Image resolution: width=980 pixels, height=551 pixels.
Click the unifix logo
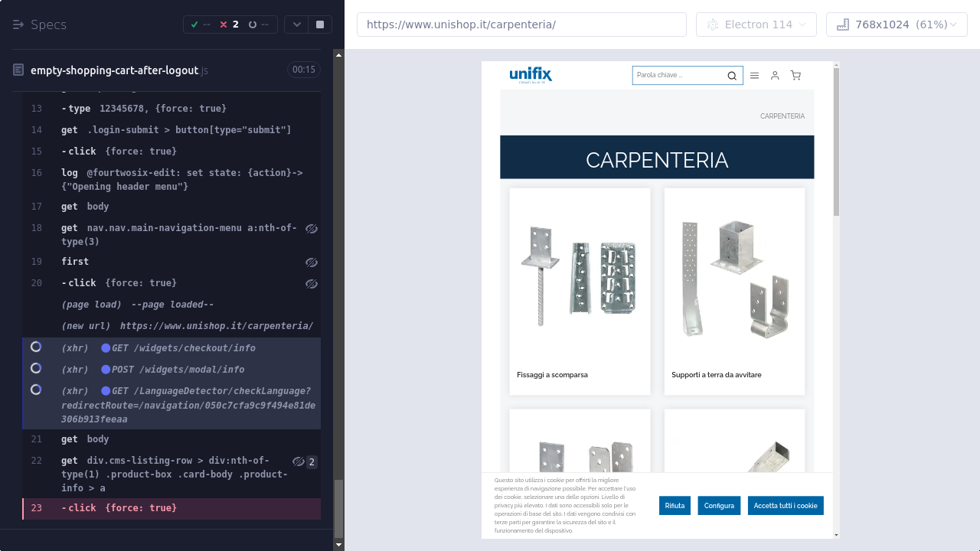point(531,74)
